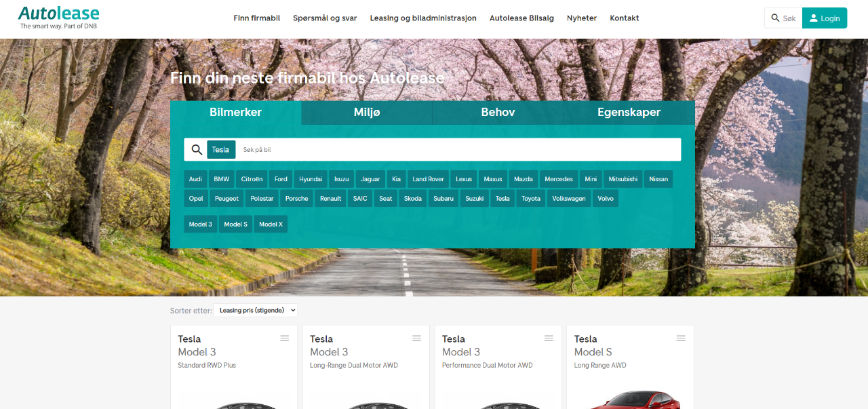Screen dimensions: 868x409
Task: Choose Mercedes brand chip
Action: point(559,179)
